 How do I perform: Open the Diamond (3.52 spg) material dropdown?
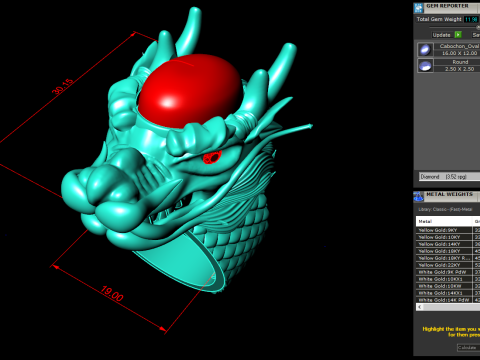coord(449,176)
